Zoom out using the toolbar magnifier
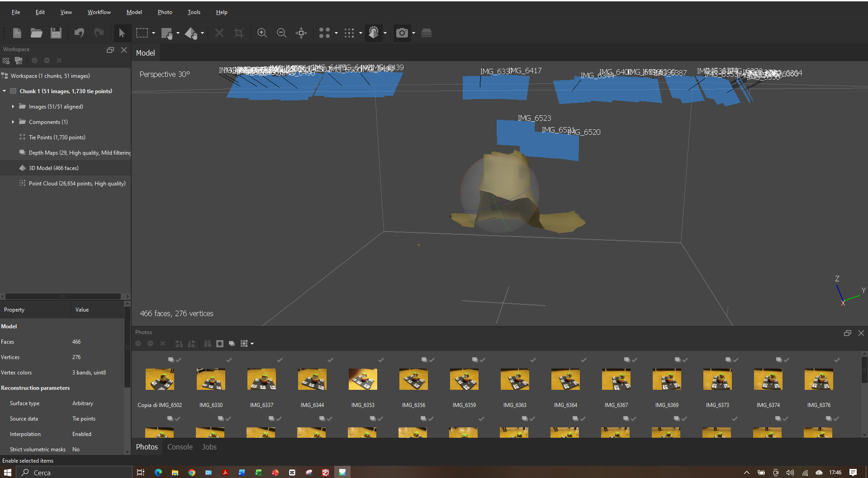The width and height of the screenshot is (868, 478). click(281, 33)
